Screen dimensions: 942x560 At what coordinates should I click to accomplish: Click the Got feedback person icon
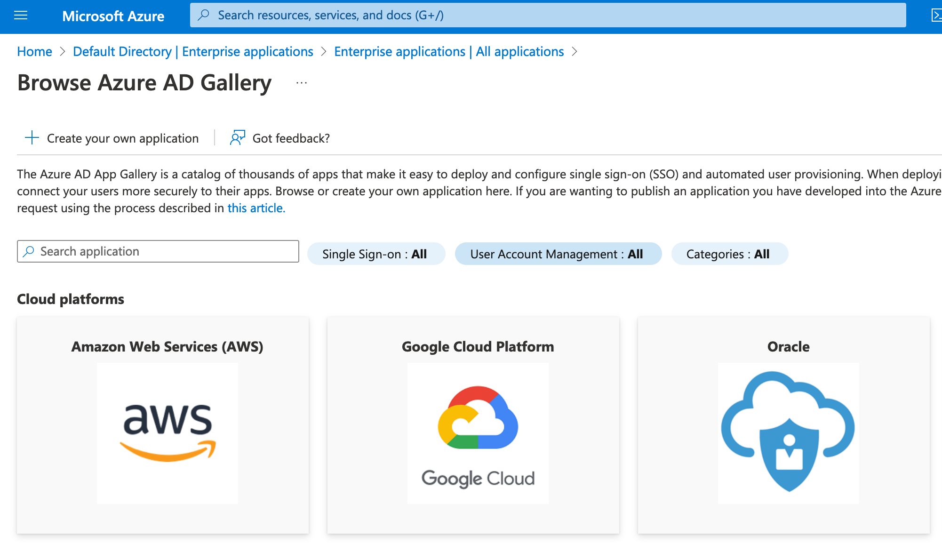(238, 138)
